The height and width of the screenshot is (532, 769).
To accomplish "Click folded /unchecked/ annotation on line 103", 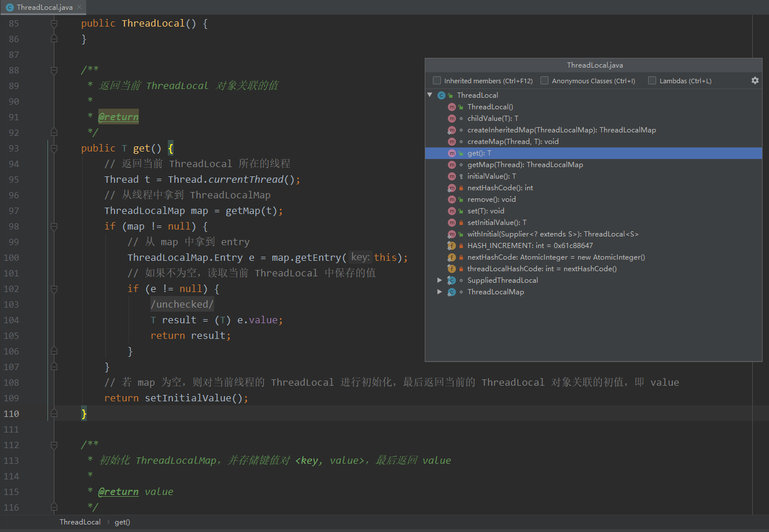I will pos(182,304).
